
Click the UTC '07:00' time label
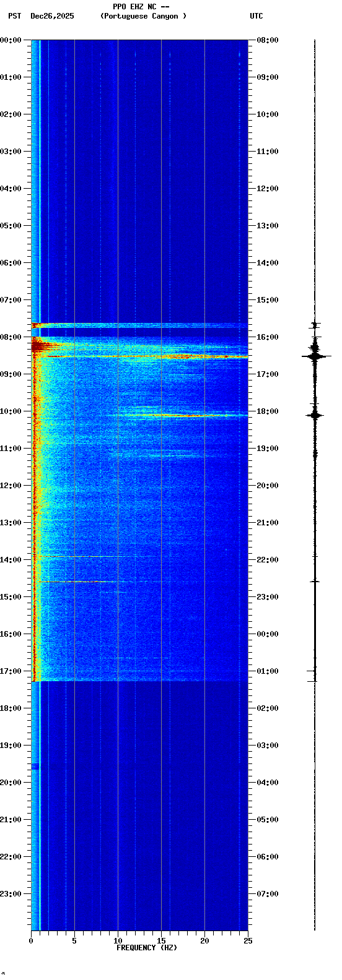[268, 894]
